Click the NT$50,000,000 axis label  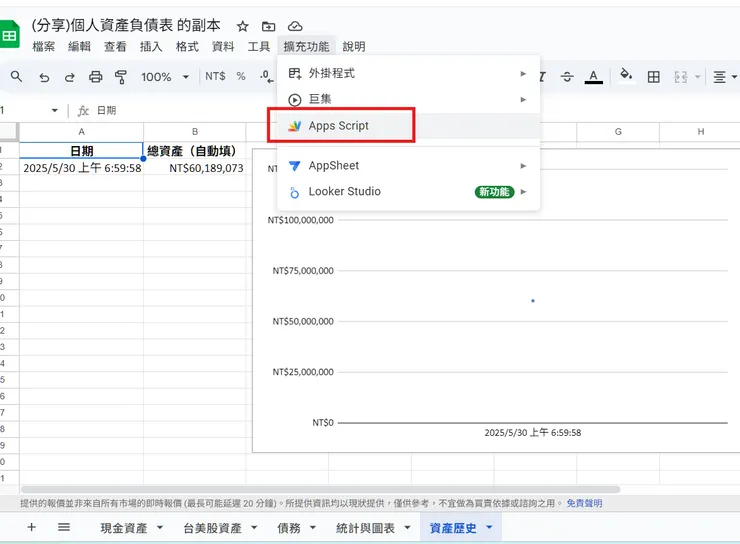[303, 321]
